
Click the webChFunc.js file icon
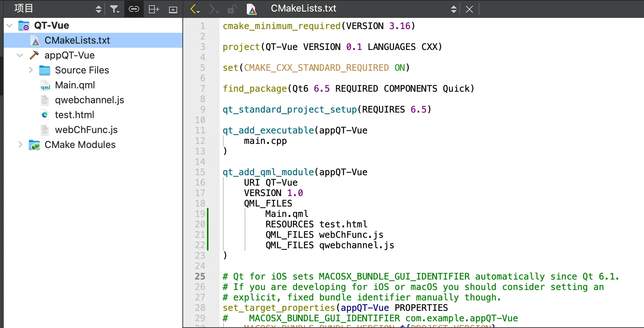[x=45, y=130]
